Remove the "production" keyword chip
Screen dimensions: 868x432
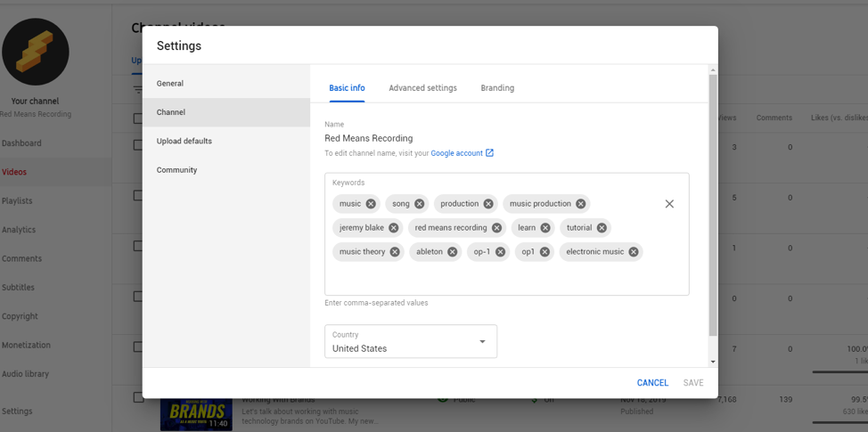coord(488,204)
